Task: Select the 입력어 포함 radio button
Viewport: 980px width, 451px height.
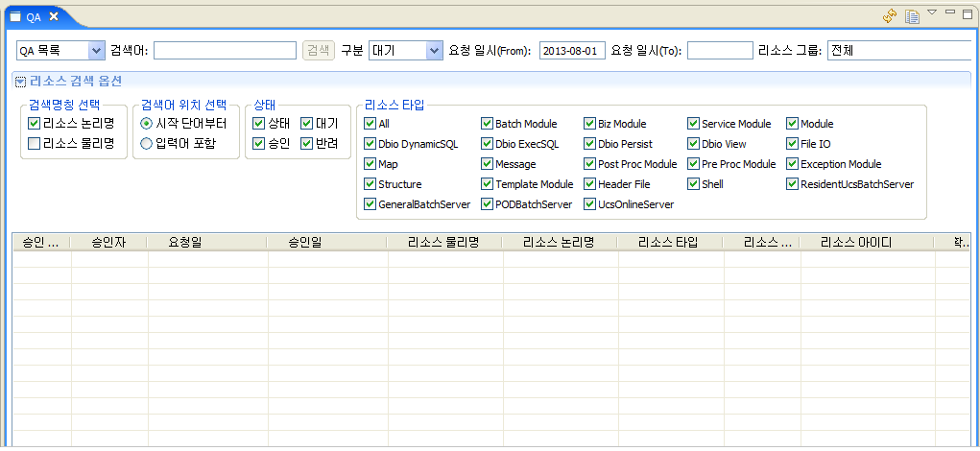Action: 147,144
